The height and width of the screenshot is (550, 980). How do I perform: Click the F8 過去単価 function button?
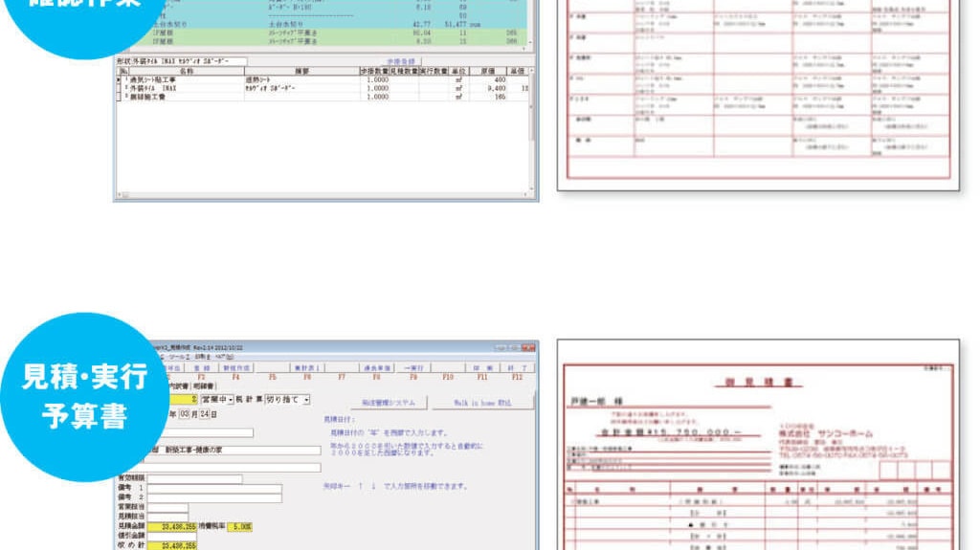(x=374, y=368)
